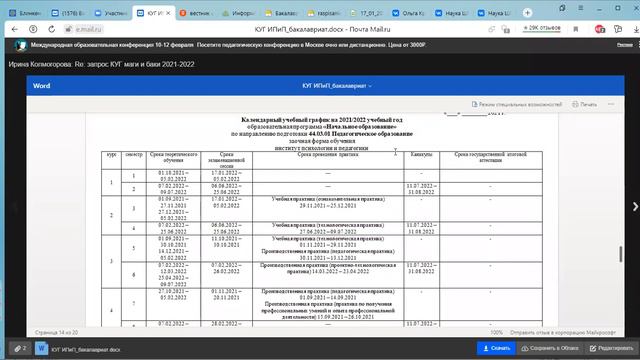This screenshot has width=640, height=360.
Task: Click the 100% zoom indicator
Action: point(497,333)
